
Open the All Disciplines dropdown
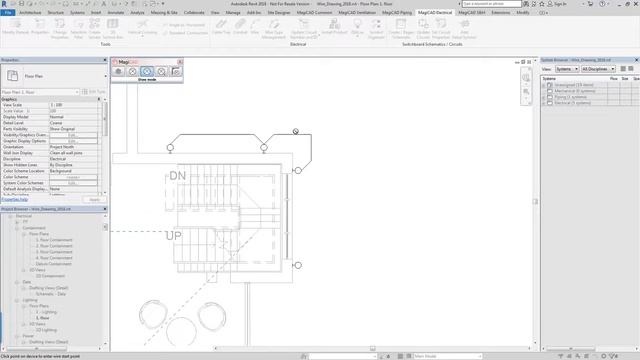click(598, 69)
